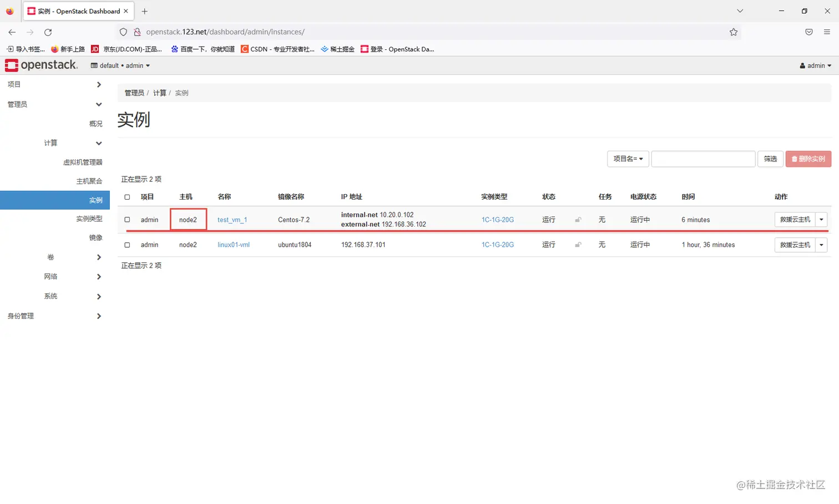Open 主机聚合 in the sidebar
This screenshot has height=504, width=839.
(89, 181)
